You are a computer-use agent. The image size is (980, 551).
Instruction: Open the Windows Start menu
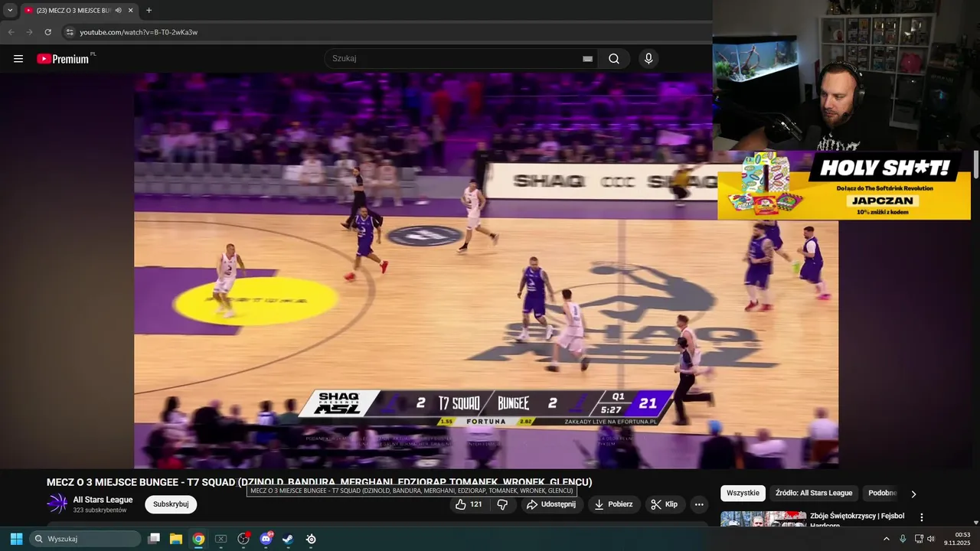(16, 539)
